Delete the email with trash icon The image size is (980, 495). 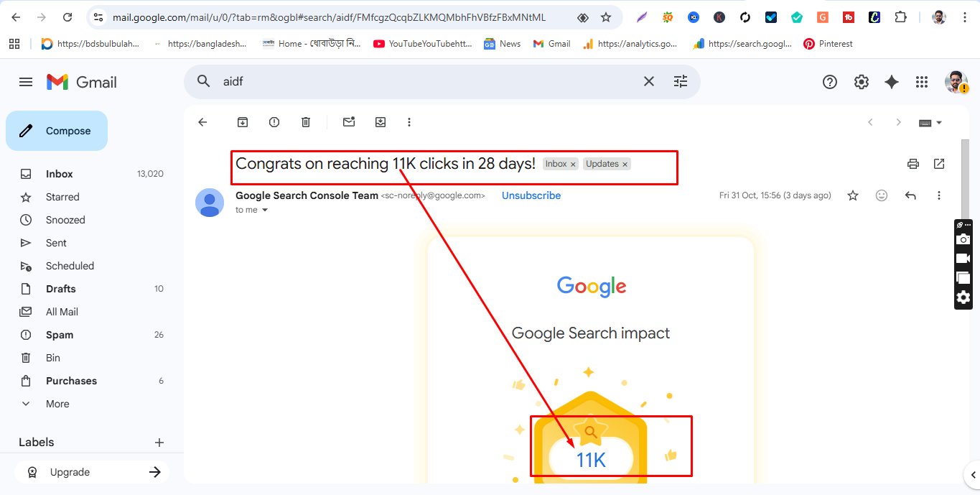click(306, 122)
